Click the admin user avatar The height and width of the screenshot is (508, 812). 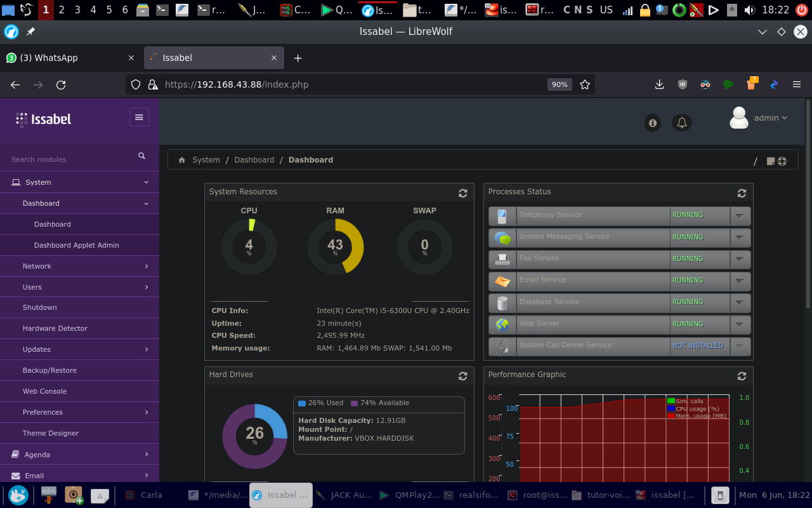pos(739,117)
